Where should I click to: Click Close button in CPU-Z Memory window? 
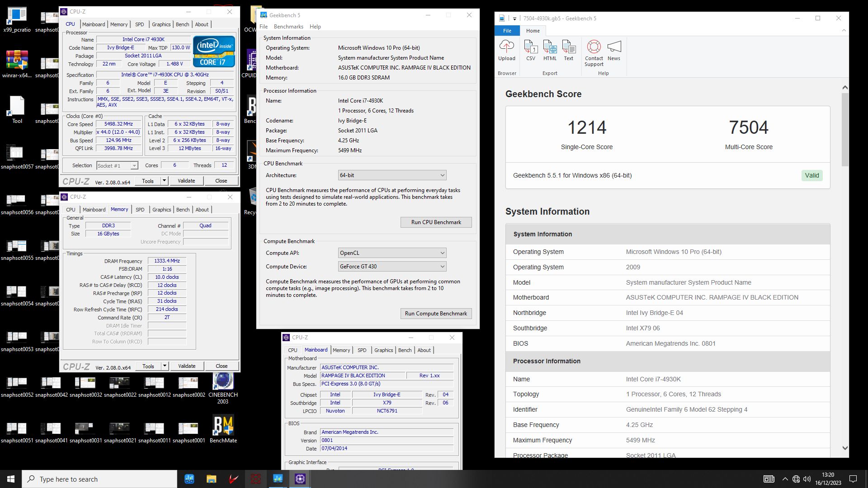(222, 366)
